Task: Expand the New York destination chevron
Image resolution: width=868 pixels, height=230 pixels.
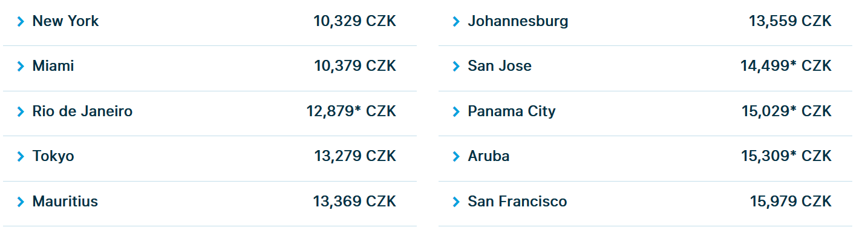Action: [21, 22]
